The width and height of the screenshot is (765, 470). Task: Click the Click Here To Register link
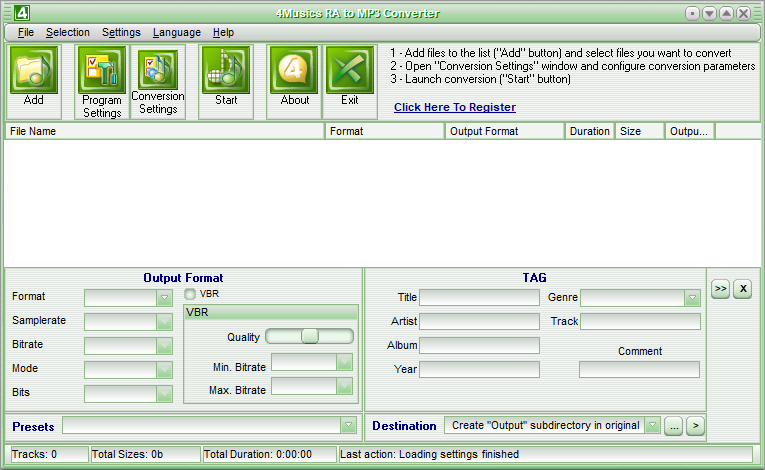pos(455,107)
